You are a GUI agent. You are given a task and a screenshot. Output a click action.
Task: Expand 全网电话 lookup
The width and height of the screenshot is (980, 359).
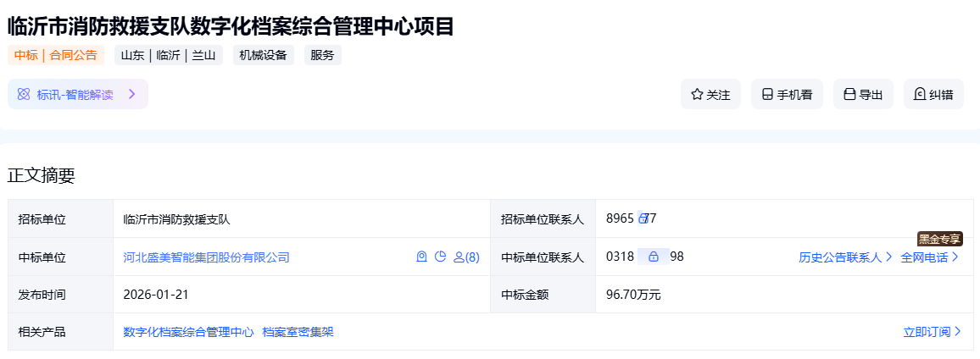(929, 257)
